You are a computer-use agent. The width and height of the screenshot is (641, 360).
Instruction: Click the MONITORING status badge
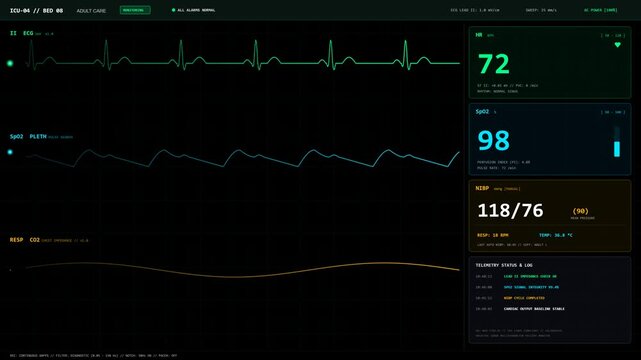pyautogui.click(x=135, y=10)
